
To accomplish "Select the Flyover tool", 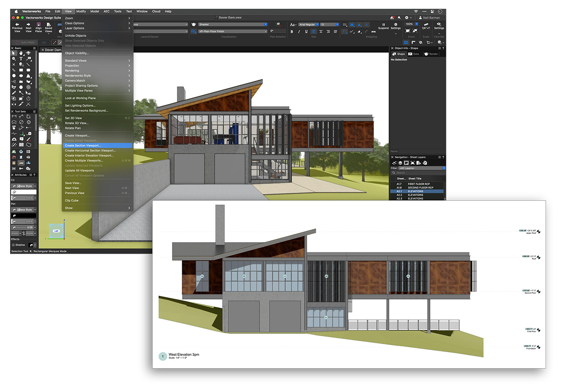I will (x=28, y=53).
